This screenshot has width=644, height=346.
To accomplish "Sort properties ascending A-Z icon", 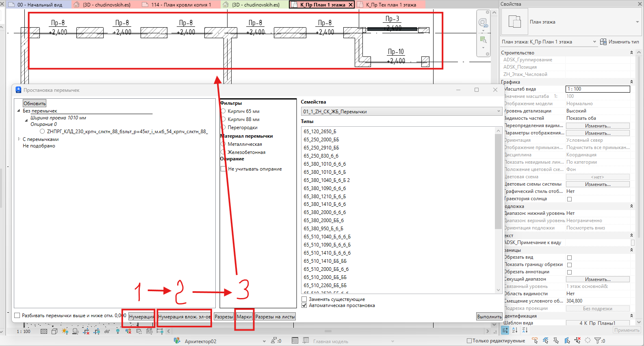I will pyautogui.click(x=515, y=330).
